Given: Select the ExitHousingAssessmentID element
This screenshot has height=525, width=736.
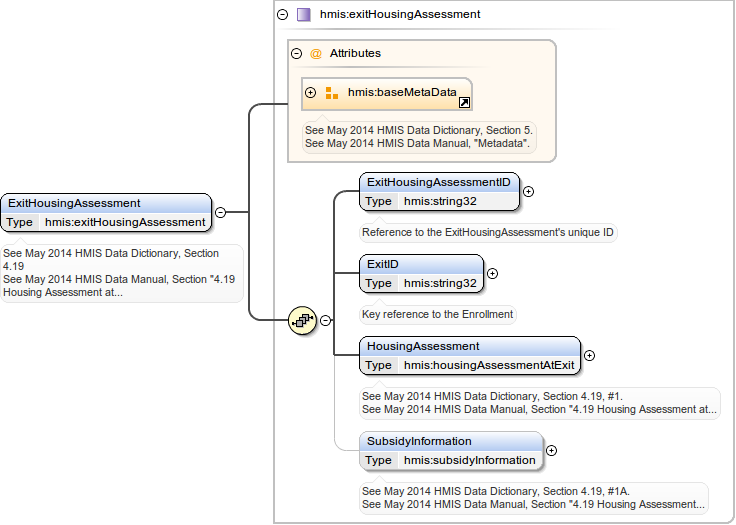Looking at the screenshot, I should (439, 182).
